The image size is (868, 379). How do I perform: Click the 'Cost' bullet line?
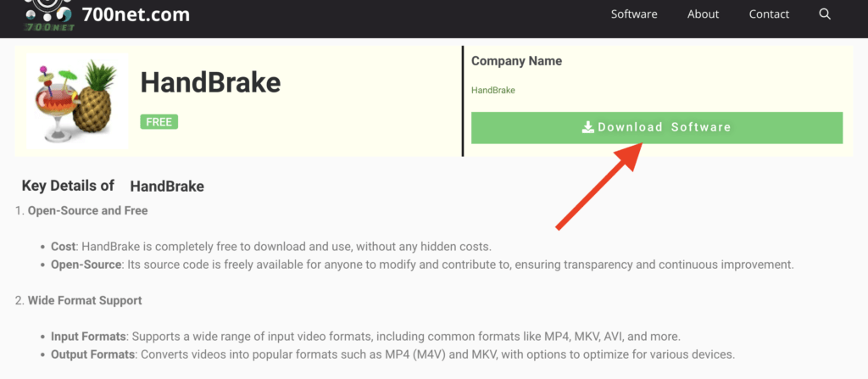271,246
